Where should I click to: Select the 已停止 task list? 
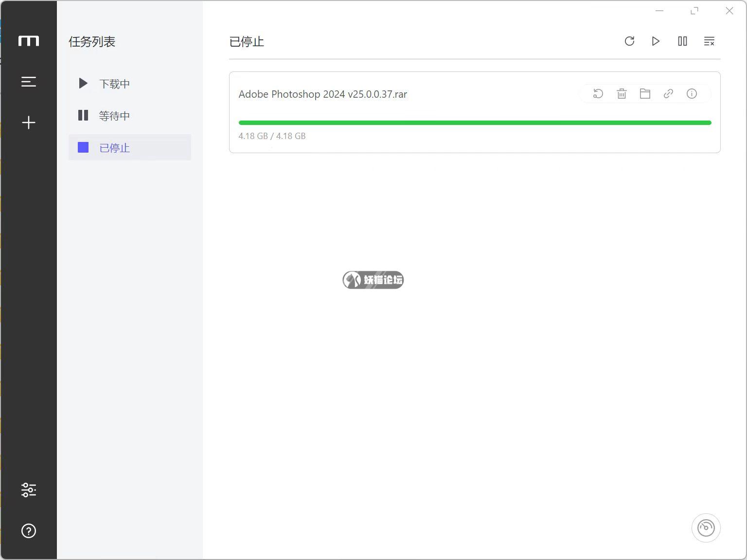pyautogui.click(x=130, y=147)
